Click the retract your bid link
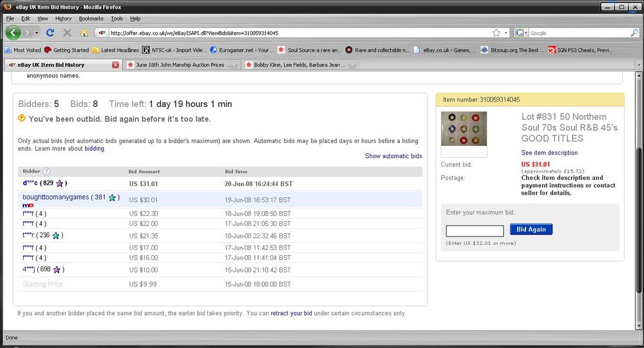The height and width of the screenshot is (348, 644). point(291,313)
